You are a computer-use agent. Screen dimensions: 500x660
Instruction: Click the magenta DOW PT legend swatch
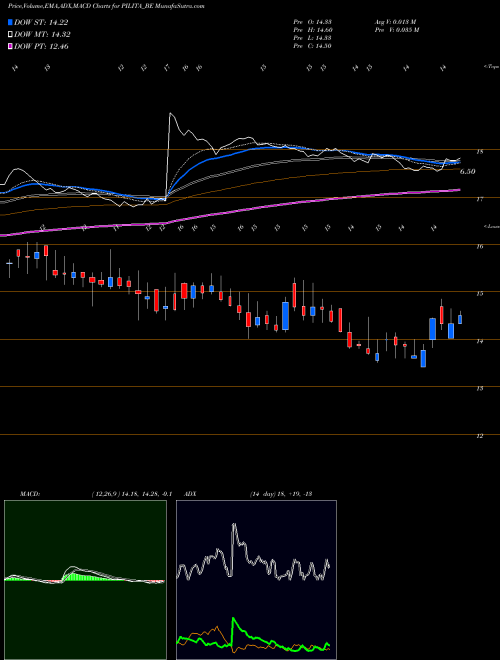[x=10, y=46]
